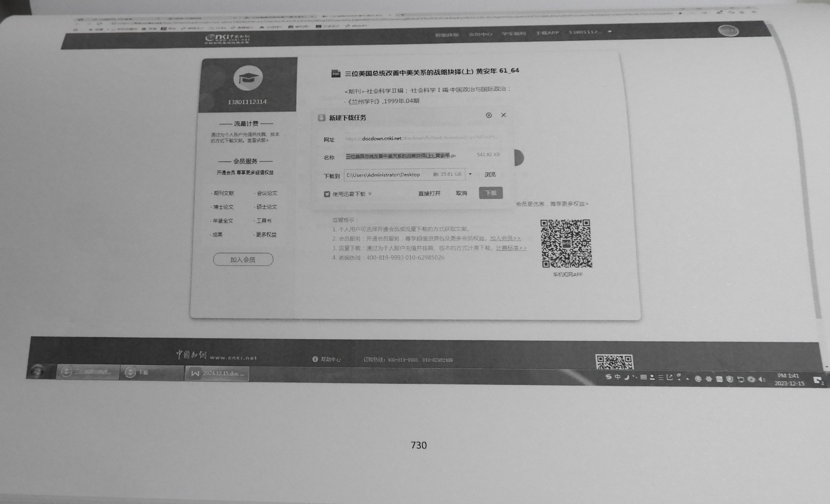Toggle 使用迅雷下载 checkbox

(327, 194)
